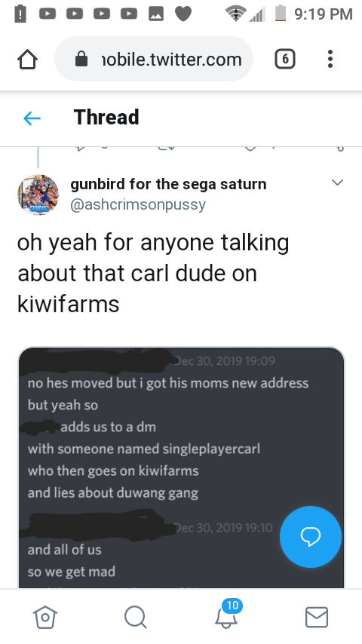Tap the tweet text about kiwifarms
Image resolution: width=362 pixels, height=644 pixels.
pyautogui.click(x=153, y=273)
